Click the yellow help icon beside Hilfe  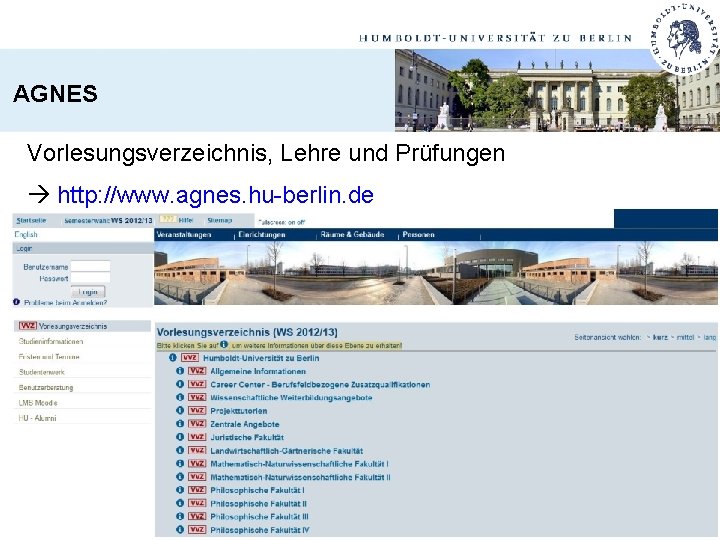point(168,219)
